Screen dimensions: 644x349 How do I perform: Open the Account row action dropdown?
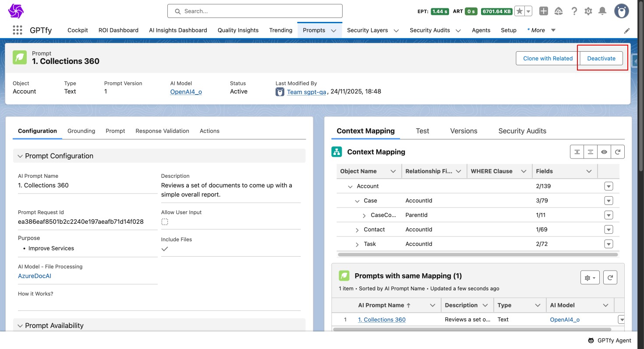[x=609, y=187]
